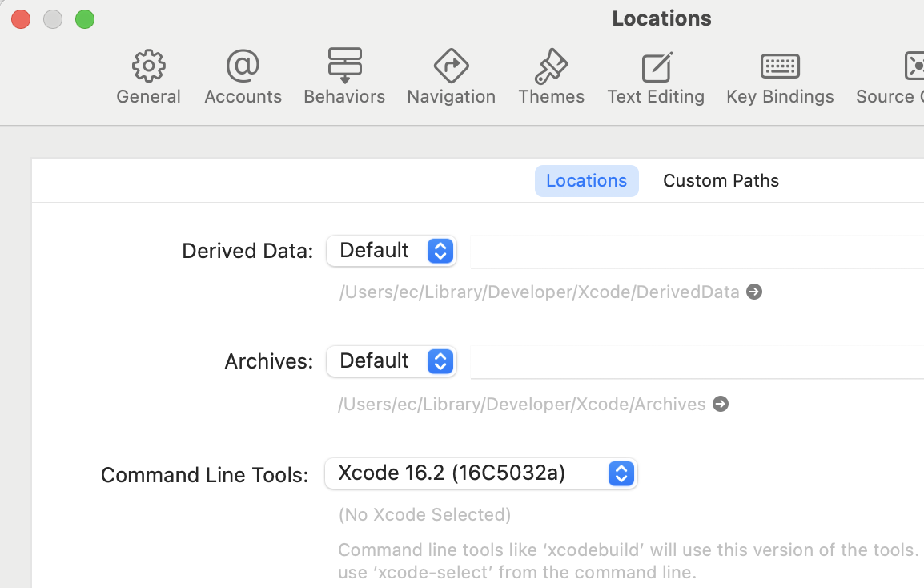This screenshot has height=588, width=924.
Task: Reveal the Archives folder using arrow icon
Action: click(721, 404)
